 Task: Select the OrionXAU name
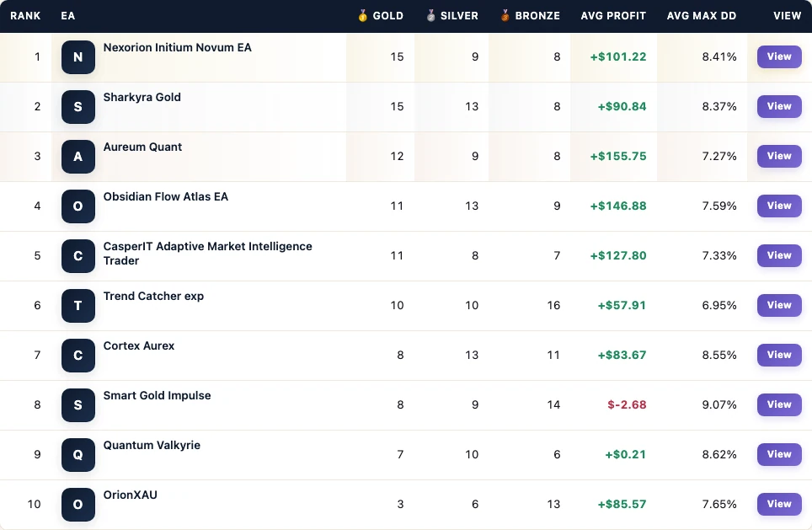(131, 495)
